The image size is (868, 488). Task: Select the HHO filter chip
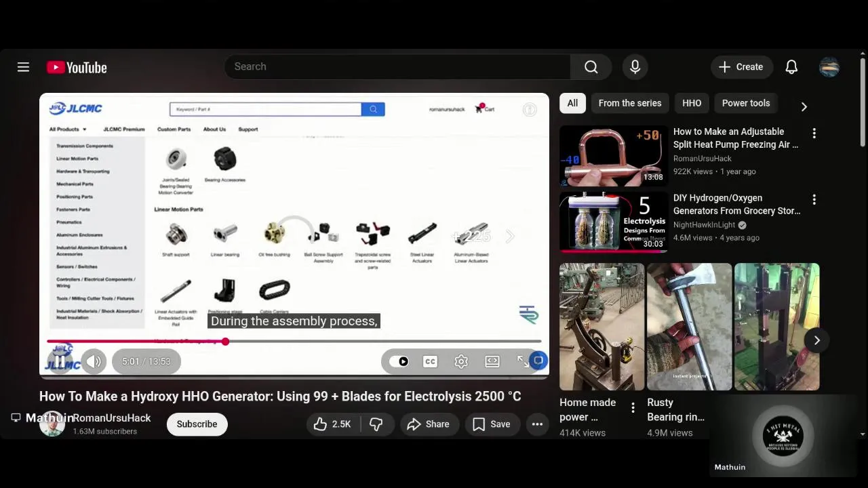pos(692,103)
